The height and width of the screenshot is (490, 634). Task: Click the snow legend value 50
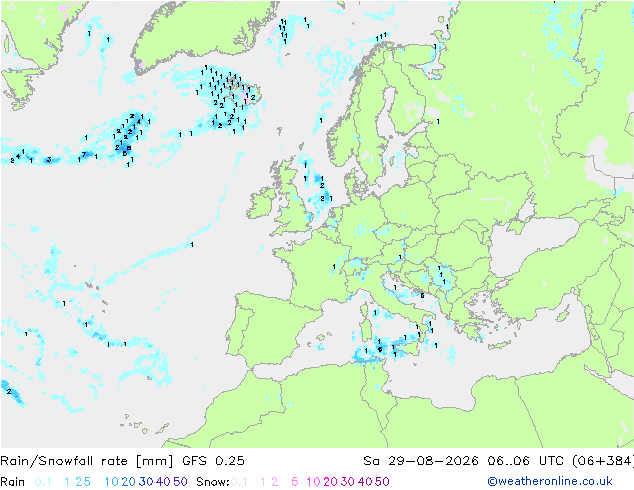(382, 482)
